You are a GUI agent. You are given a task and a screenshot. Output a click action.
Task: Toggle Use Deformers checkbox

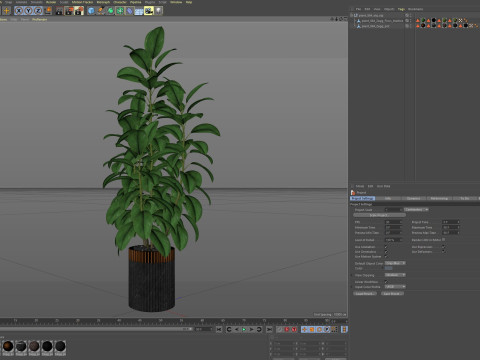tap(443, 252)
